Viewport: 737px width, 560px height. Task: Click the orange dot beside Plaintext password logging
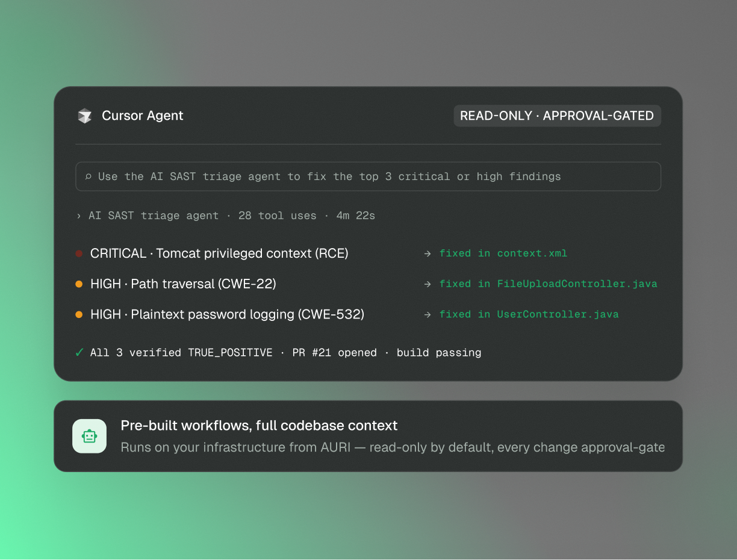[79, 314]
